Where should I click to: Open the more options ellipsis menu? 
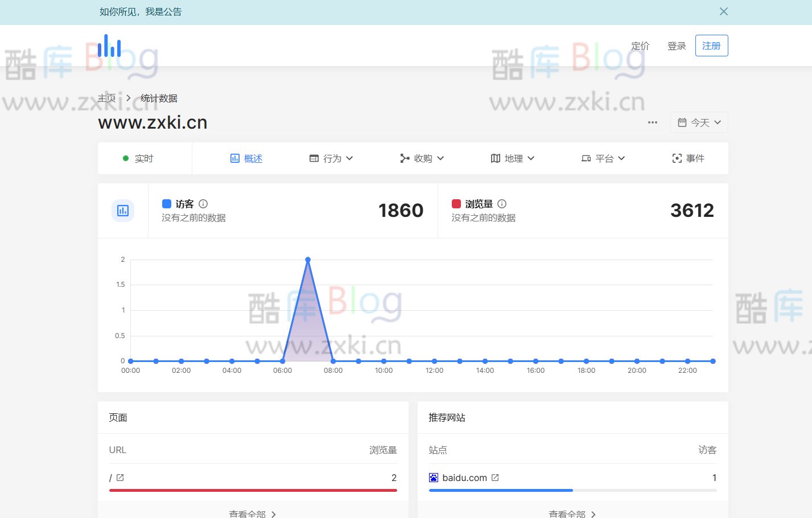652,122
